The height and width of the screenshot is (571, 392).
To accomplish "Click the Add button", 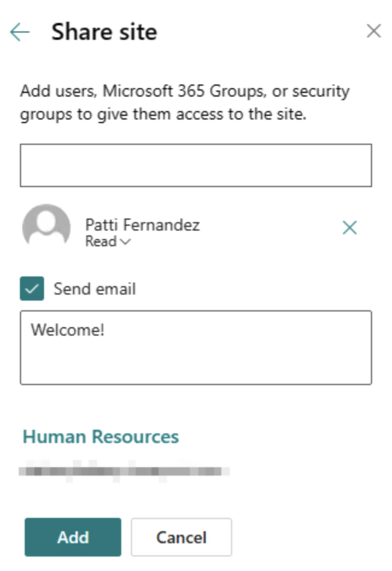I will click(x=73, y=537).
